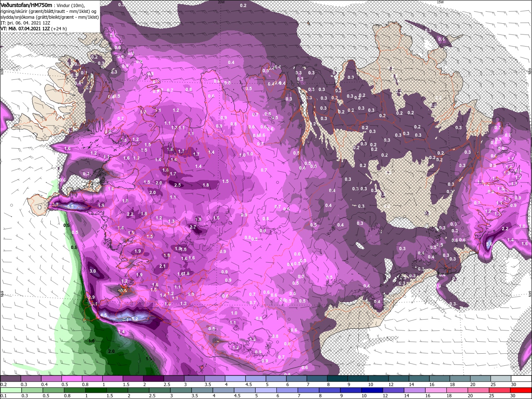
Task: Select the top-row dark teal swatch between 8 and 9
Action: pos(337,379)
